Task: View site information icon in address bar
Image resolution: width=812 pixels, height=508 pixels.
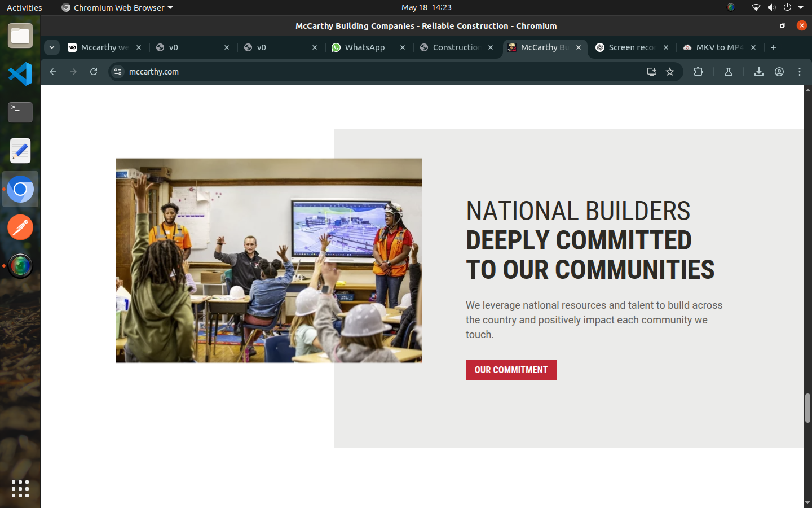Action: coord(118,72)
